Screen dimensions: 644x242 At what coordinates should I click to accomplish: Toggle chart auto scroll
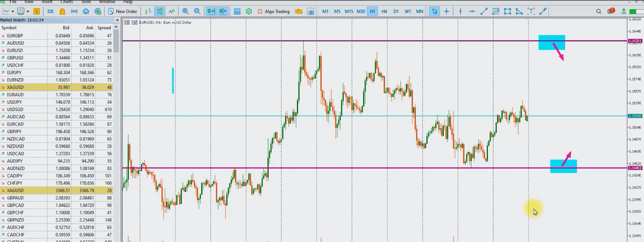pyautogui.click(x=211, y=11)
